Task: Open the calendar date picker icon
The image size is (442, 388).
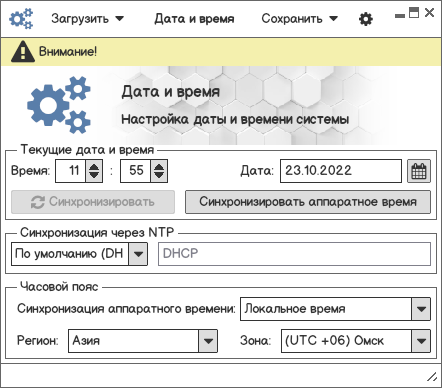Action: point(419,171)
